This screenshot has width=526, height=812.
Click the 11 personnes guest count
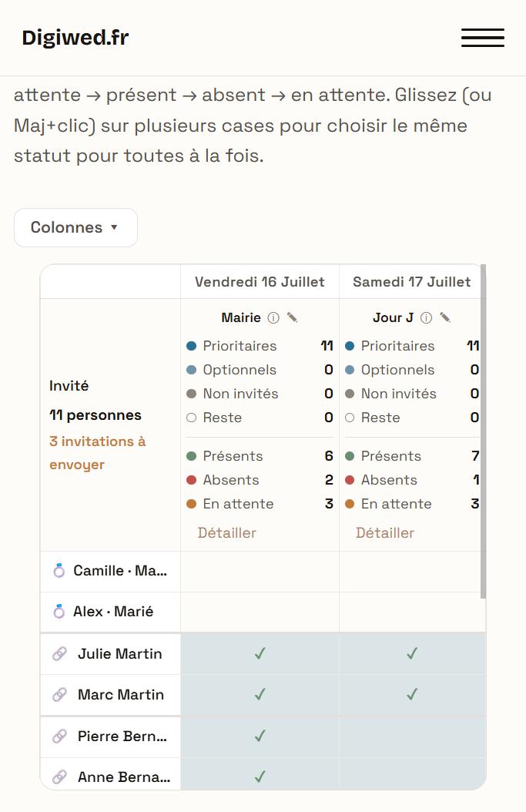click(95, 415)
